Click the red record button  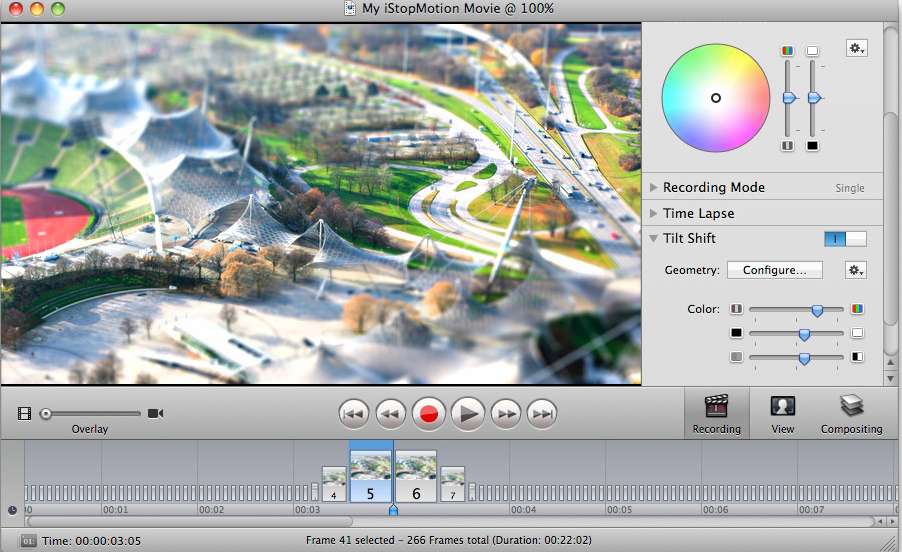coord(429,413)
